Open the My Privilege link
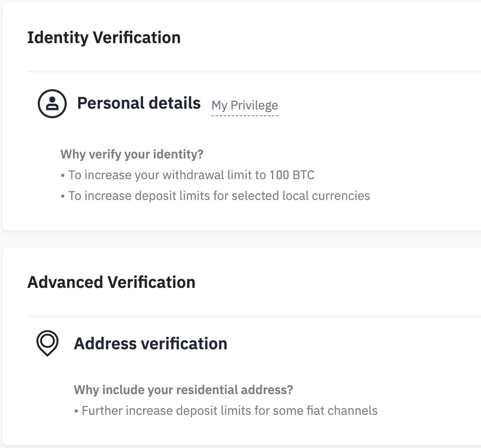This screenshot has height=448, width=481. (245, 105)
